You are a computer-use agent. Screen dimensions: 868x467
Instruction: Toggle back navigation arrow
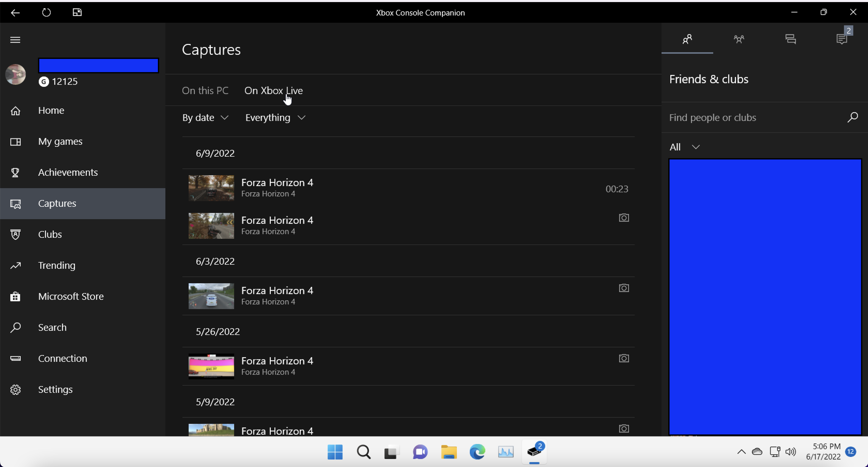click(x=15, y=12)
